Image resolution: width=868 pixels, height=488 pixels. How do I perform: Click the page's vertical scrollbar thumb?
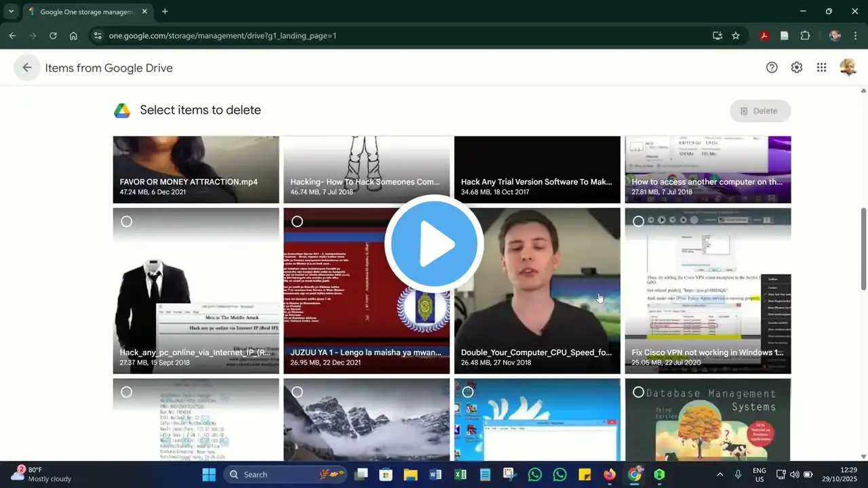point(863,249)
